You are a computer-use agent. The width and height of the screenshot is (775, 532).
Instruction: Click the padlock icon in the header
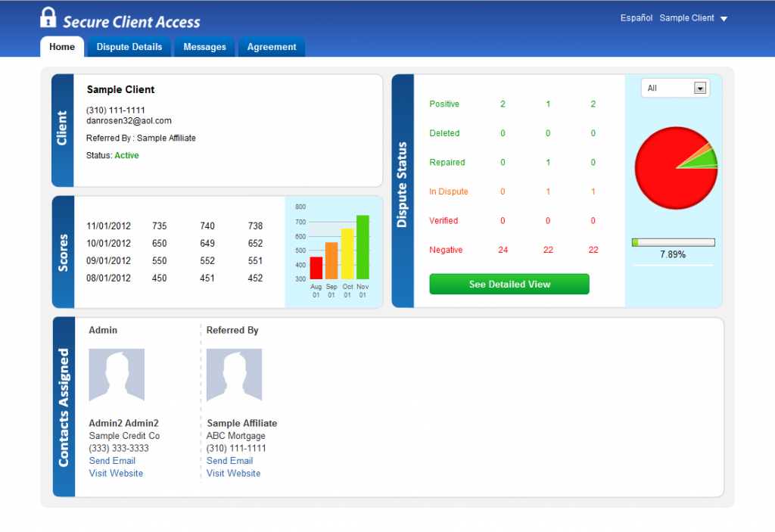48,17
